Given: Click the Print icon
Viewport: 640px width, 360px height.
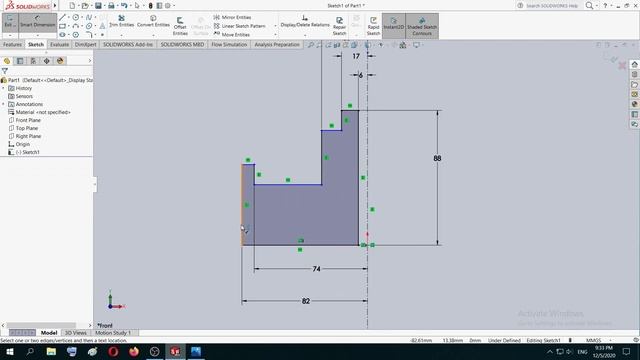Looking at the screenshot, I should (111, 6).
